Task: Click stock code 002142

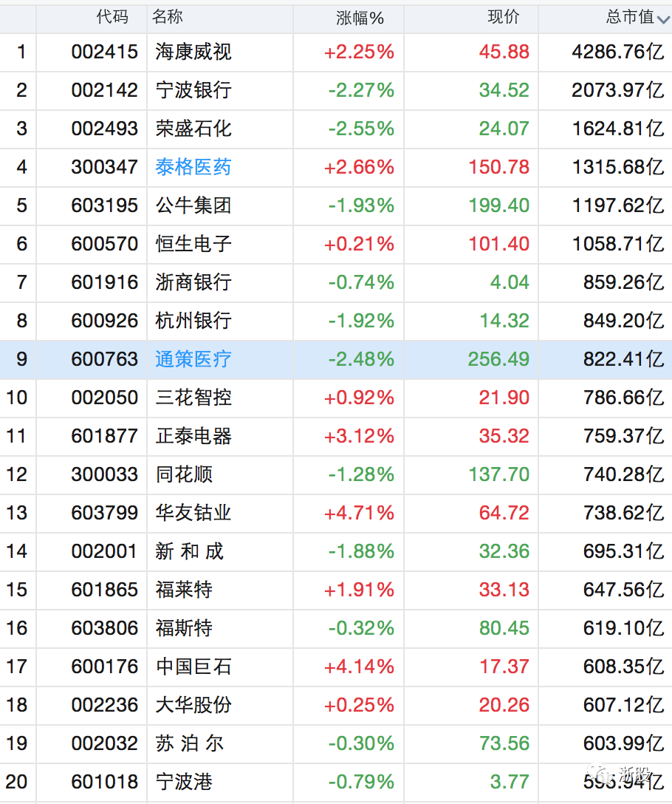Action: tap(105, 90)
